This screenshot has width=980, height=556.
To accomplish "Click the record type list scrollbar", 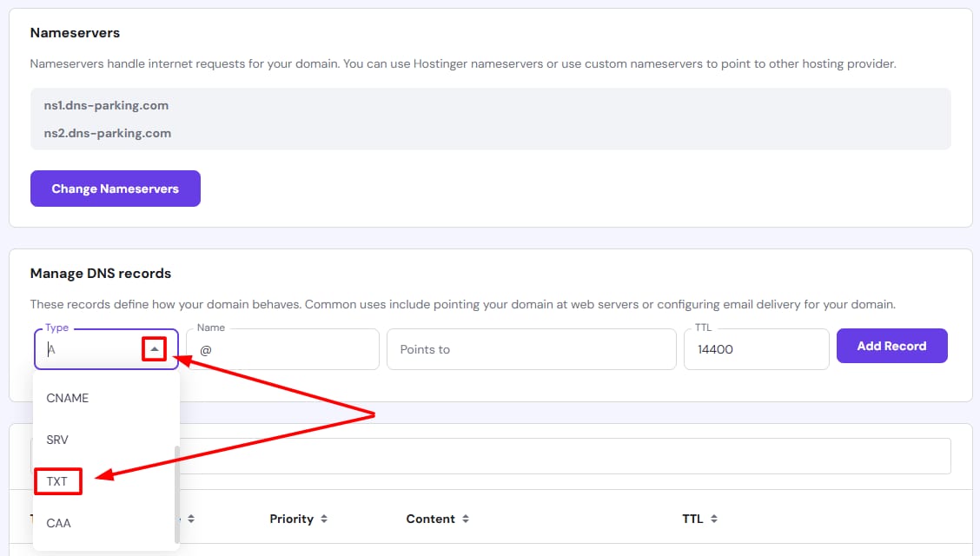I will click(177, 493).
